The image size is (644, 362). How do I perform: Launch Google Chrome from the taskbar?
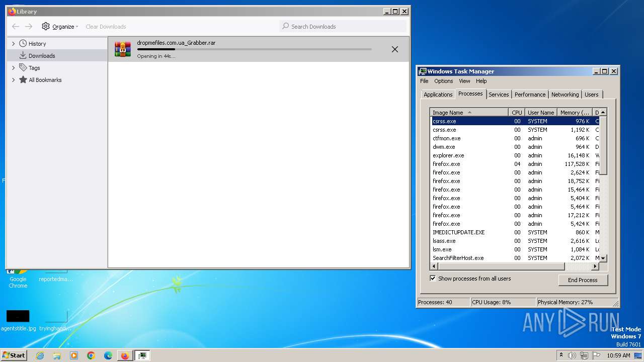point(91,355)
